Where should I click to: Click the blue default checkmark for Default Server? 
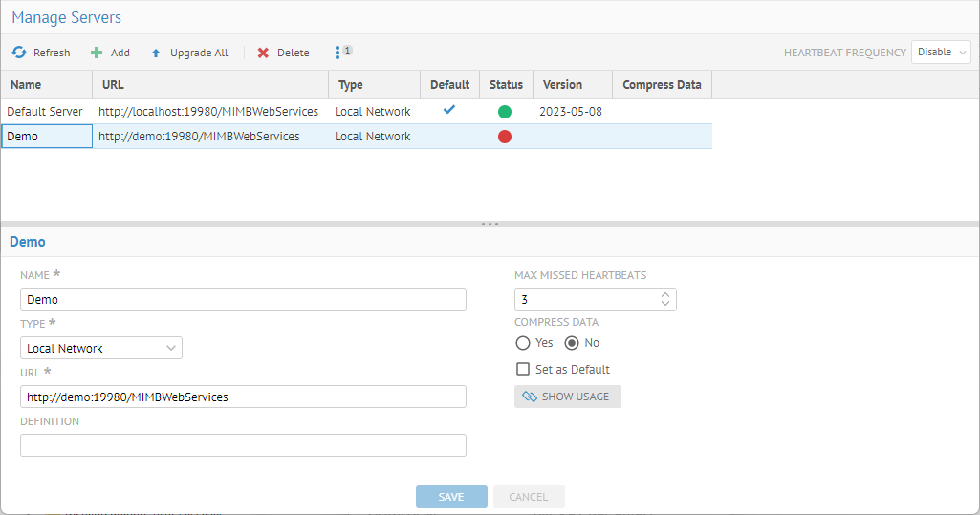pyautogui.click(x=449, y=110)
